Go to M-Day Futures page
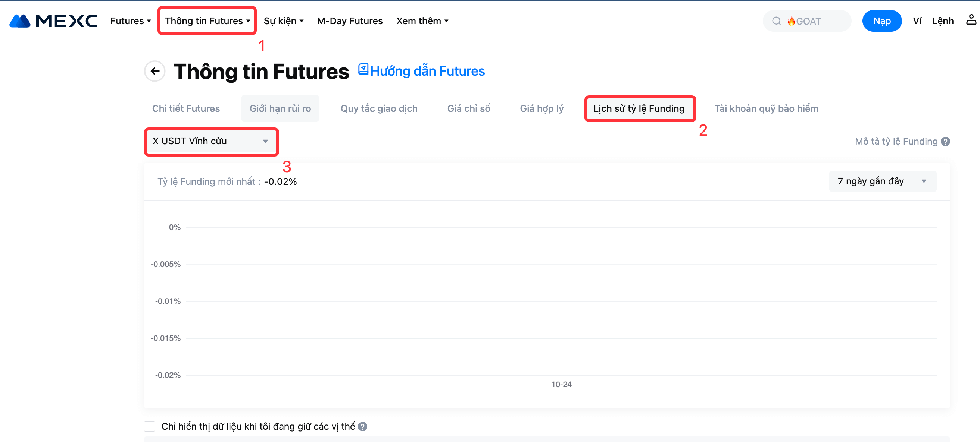Image resolution: width=980 pixels, height=442 pixels. (350, 21)
